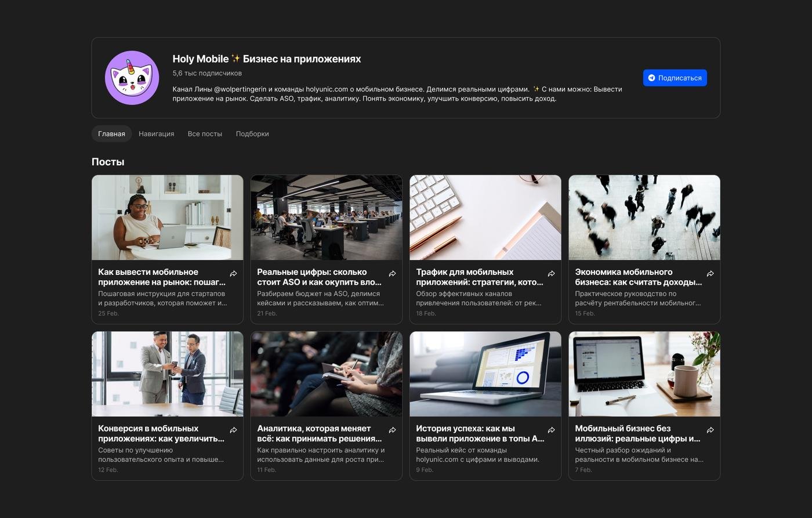Click description 'Обзор эффективных каналов привлечения'
The height and width of the screenshot is (518, 812).
pos(478,298)
